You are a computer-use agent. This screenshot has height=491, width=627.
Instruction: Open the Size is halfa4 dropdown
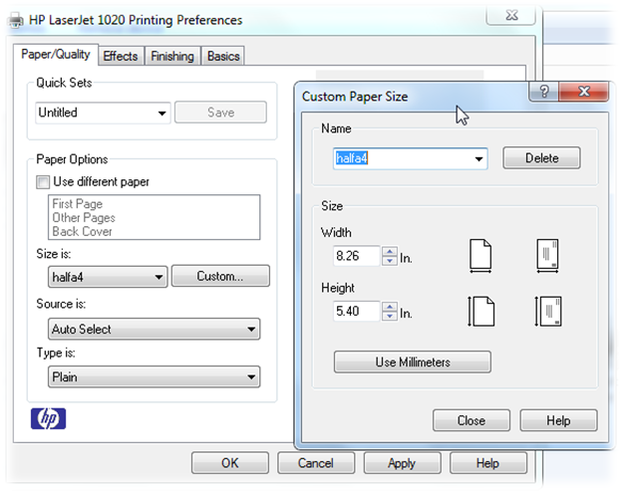(108, 277)
